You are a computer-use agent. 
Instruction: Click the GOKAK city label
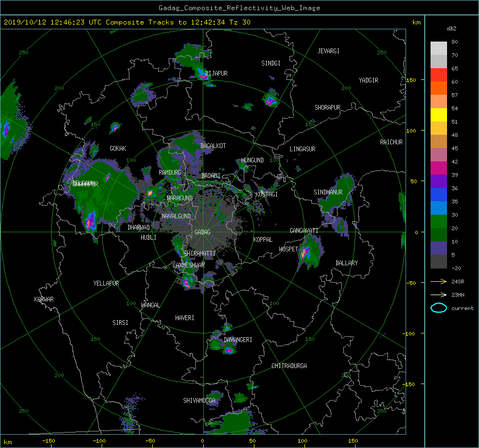[118, 149]
